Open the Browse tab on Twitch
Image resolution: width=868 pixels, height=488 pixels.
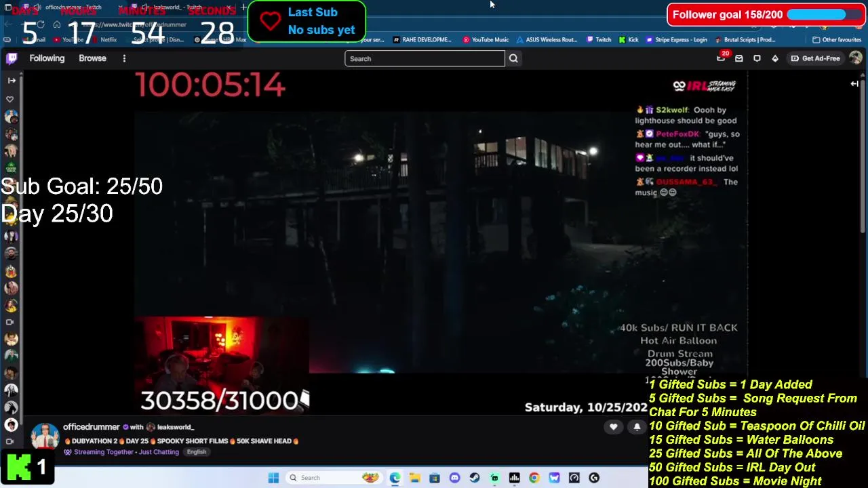click(x=92, y=58)
